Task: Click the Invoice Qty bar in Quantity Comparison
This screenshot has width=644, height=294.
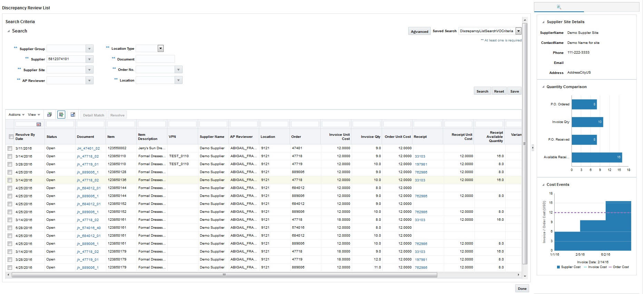Action: [587, 122]
